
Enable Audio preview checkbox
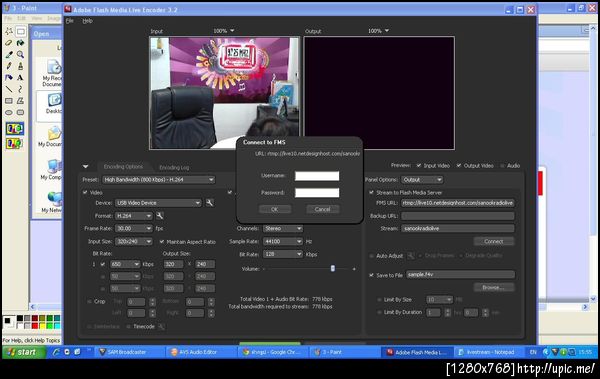(x=502, y=166)
